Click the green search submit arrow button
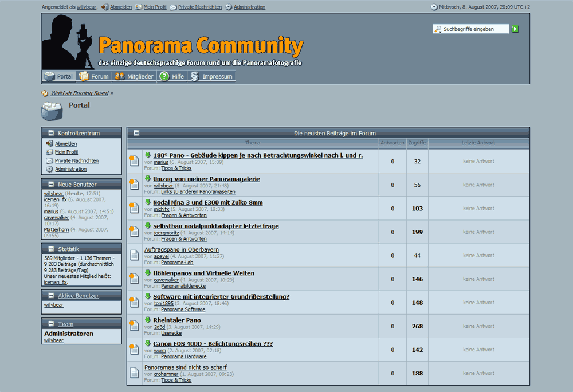Image resolution: width=573 pixels, height=392 pixels. click(x=515, y=29)
